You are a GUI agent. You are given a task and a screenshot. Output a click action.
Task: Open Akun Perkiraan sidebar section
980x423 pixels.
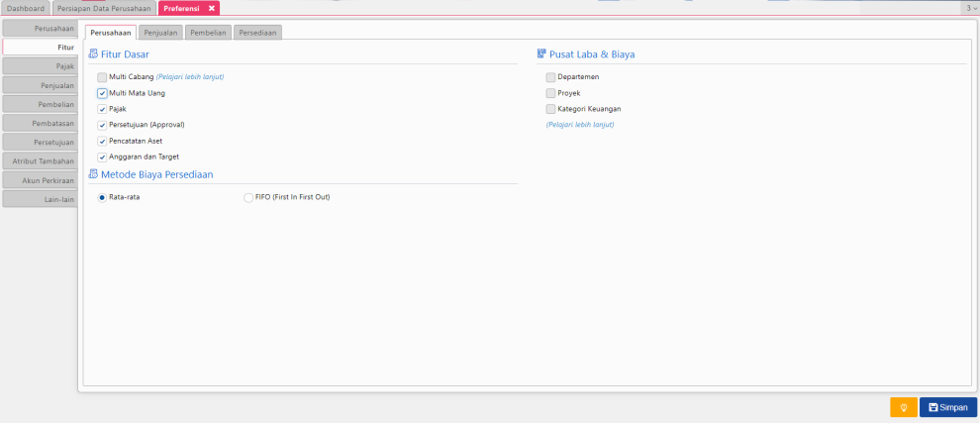tap(40, 180)
